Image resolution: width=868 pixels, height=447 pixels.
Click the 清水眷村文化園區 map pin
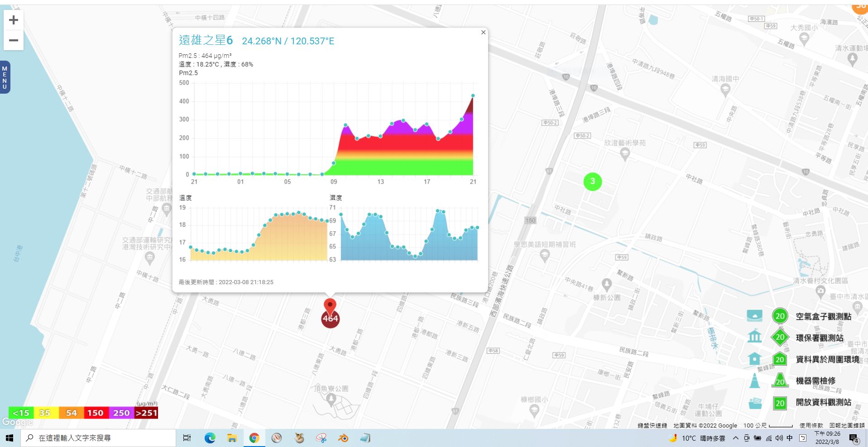click(820, 292)
